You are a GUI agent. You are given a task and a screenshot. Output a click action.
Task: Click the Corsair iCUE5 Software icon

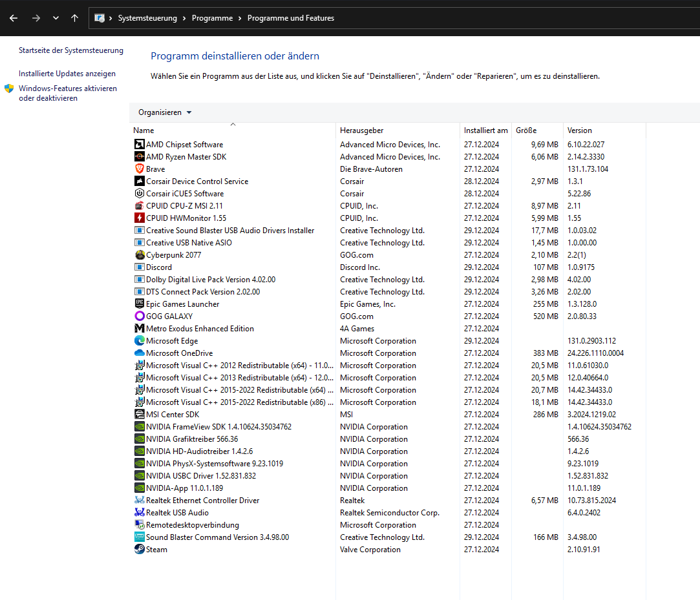coord(139,194)
